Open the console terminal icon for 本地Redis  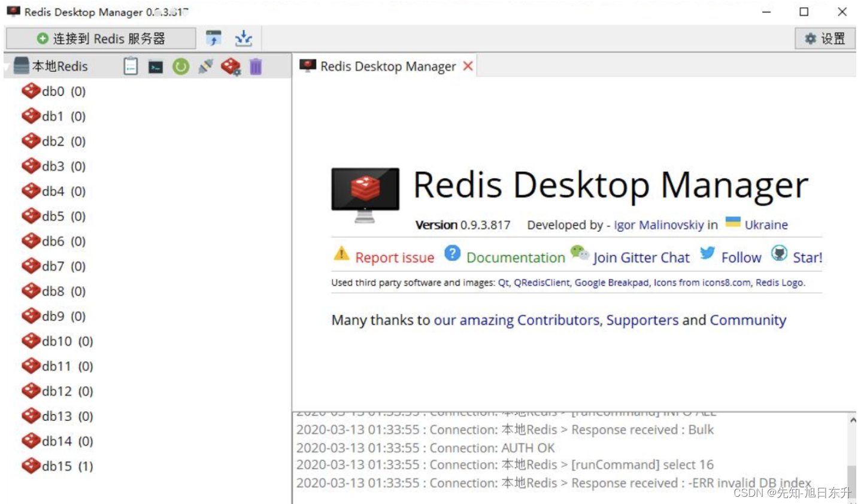coord(156,67)
